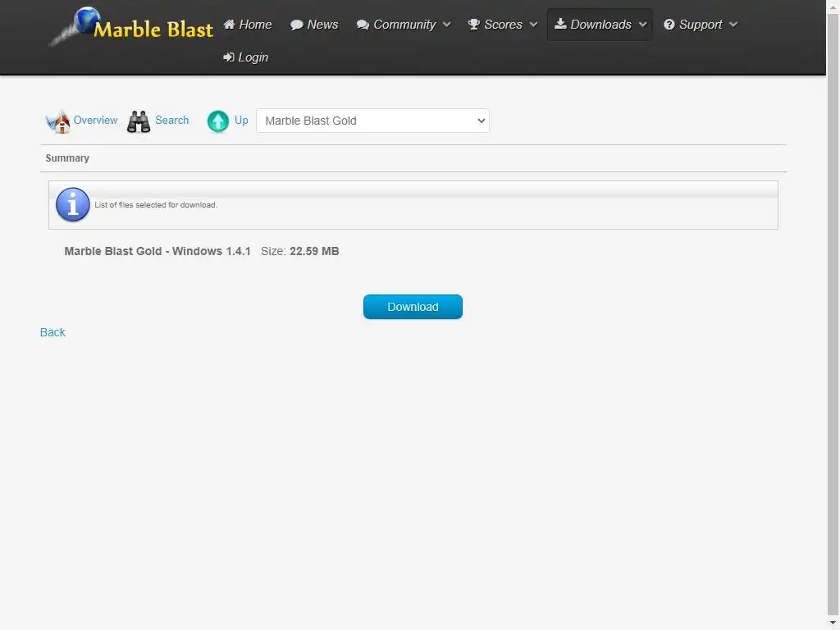The height and width of the screenshot is (630, 840).
Task: Click the Overview link
Action: point(95,120)
